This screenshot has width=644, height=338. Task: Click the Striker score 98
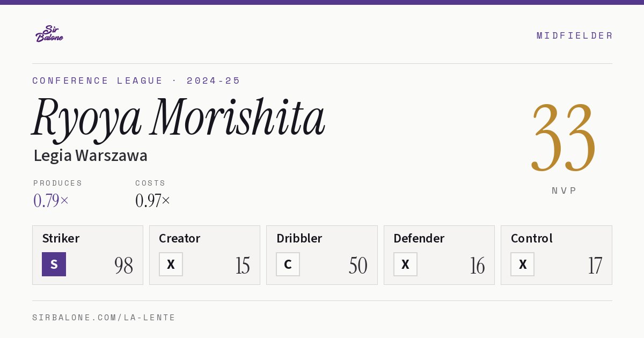tap(123, 266)
